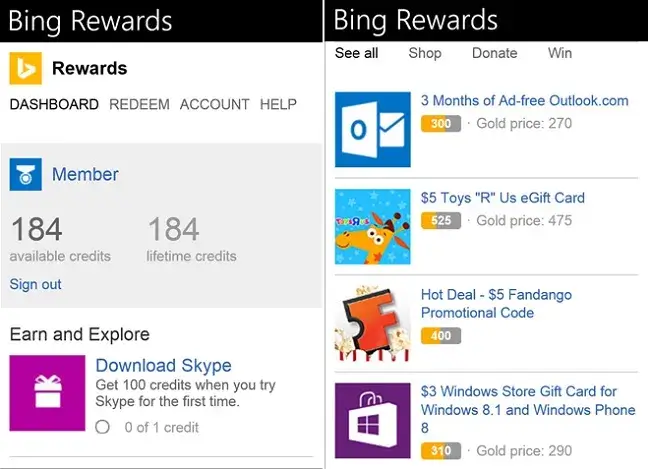The width and height of the screenshot is (650, 469).
Task: Select the Outlook.com reward icon
Action: click(x=373, y=129)
